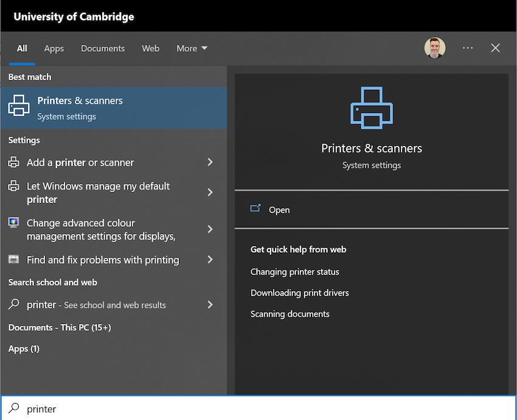517x420 pixels.
Task: Click into the search box containing printer
Action: tap(258, 408)
